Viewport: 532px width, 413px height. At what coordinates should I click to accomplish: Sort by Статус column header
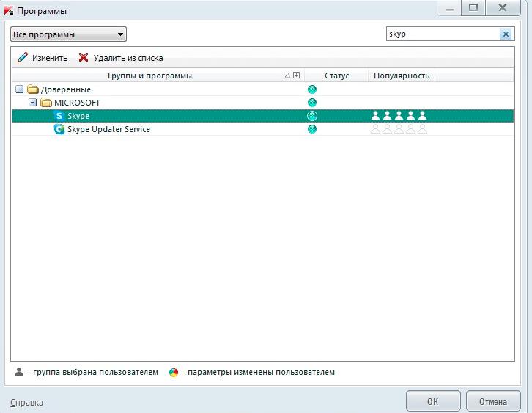pyautogui.click(x=336, y=76)
